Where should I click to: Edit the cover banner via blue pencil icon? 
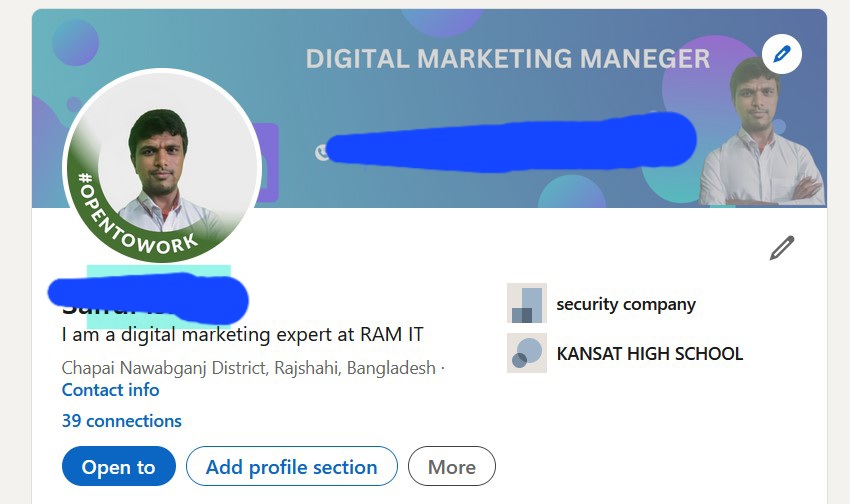click(781, 54)
